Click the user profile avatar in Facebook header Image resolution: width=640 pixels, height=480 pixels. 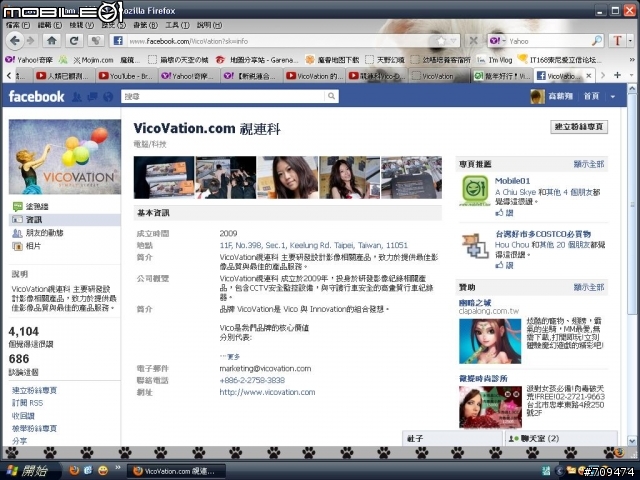pyautogui.click(x=538, y=96)
